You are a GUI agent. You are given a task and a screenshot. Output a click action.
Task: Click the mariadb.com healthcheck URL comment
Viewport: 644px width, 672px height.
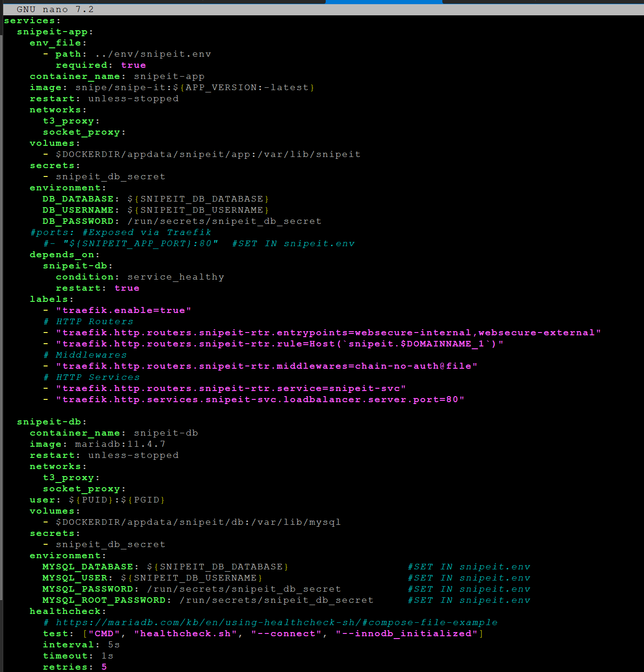(276, 622)
